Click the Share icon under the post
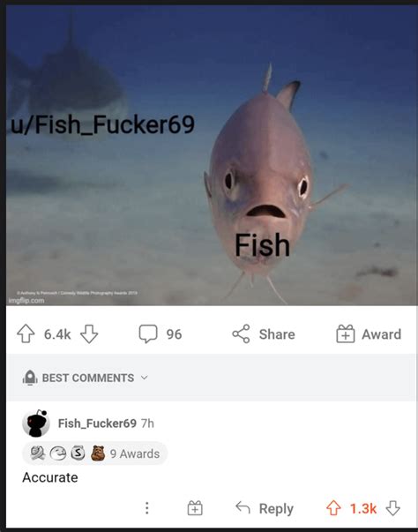The width and height of the screenshot is (418, 532). (241, 333)
